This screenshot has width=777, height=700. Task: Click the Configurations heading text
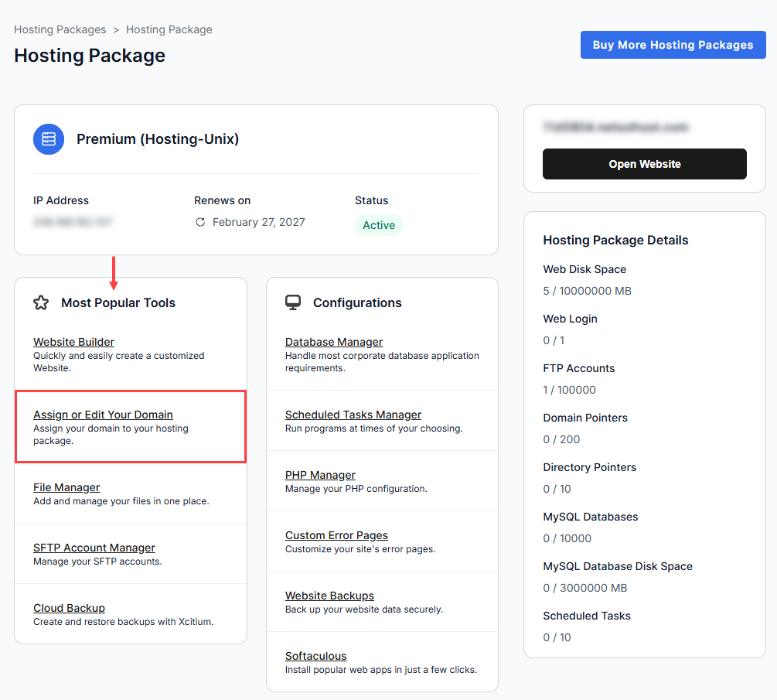click(x=357, y=303)
